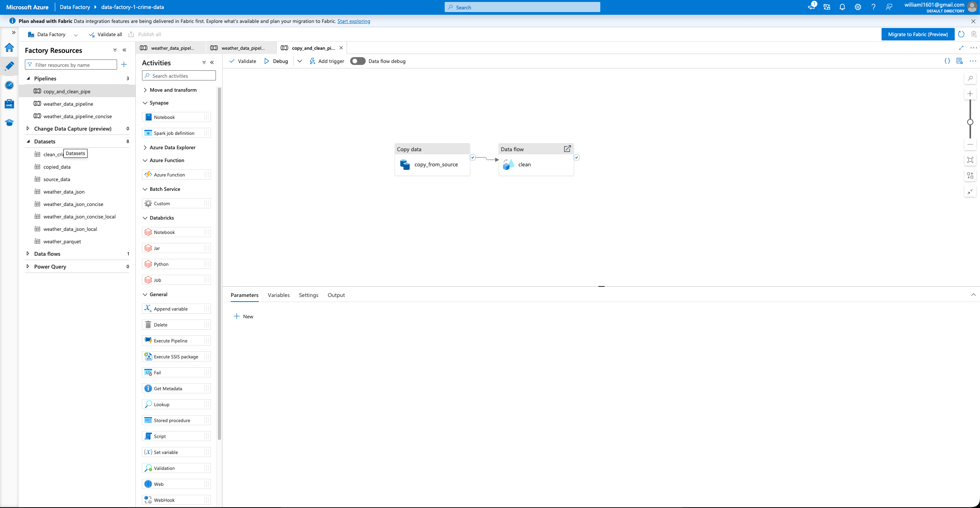Open pipeline JSON code view braces icon
The width and height of the screenshot is (980, 508).
tap(947, 61)
